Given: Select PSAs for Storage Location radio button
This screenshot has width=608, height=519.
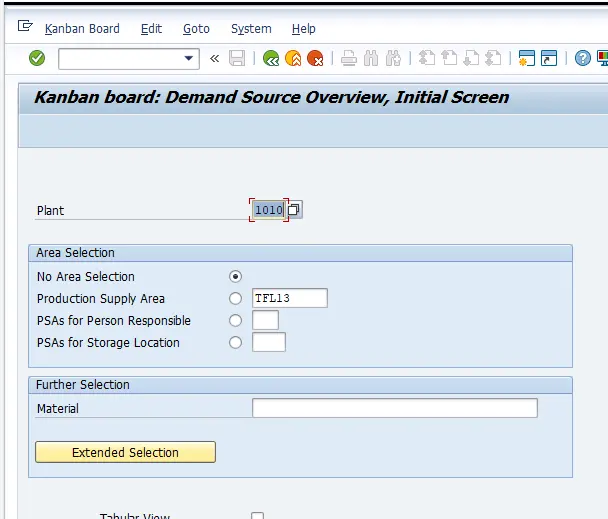Looking at the screenshot, I should pyautogui.click(x=236, y=343).
